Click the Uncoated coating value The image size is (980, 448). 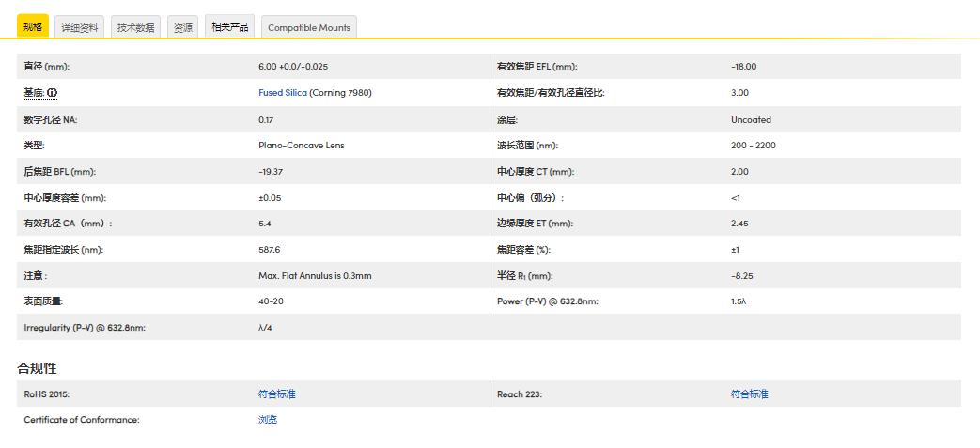[751, 119]
